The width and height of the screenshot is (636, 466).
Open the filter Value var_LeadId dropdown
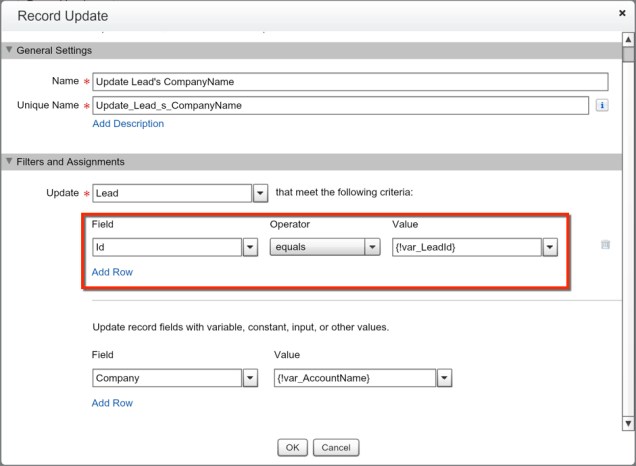tap(550, 247)
